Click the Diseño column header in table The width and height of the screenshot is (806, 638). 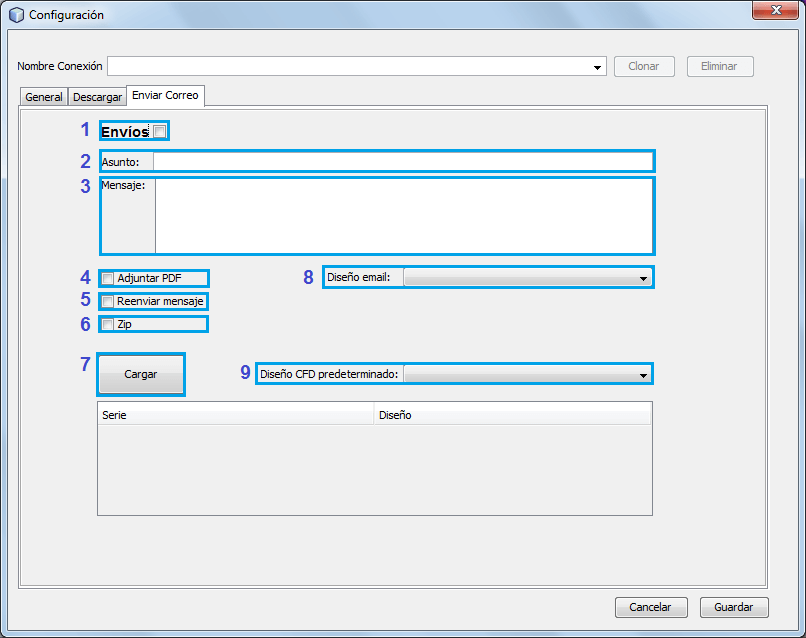[x=512, y=415]
